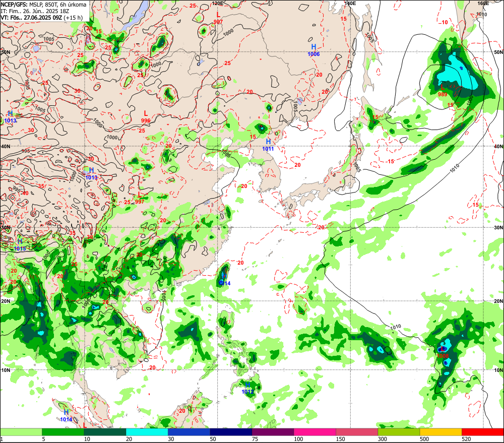Click the 10N label on the left edge
504x443 pixels.
tap(6, 370)
